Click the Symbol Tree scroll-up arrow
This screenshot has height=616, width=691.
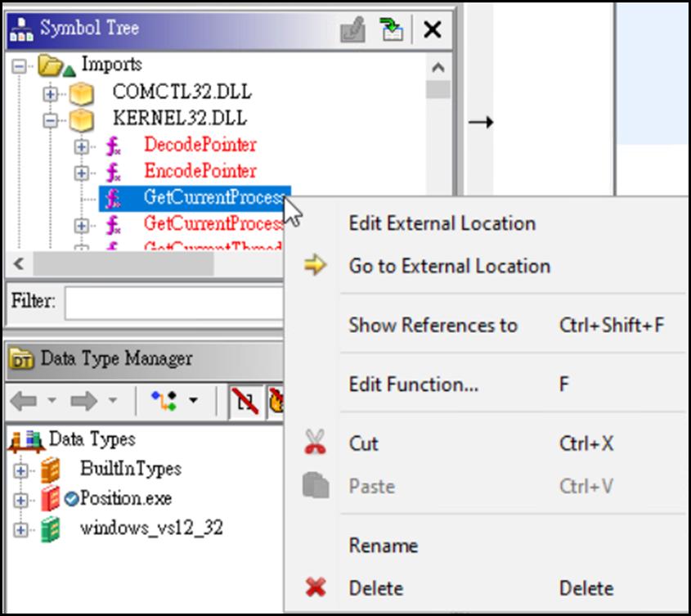tap(437, 67)
